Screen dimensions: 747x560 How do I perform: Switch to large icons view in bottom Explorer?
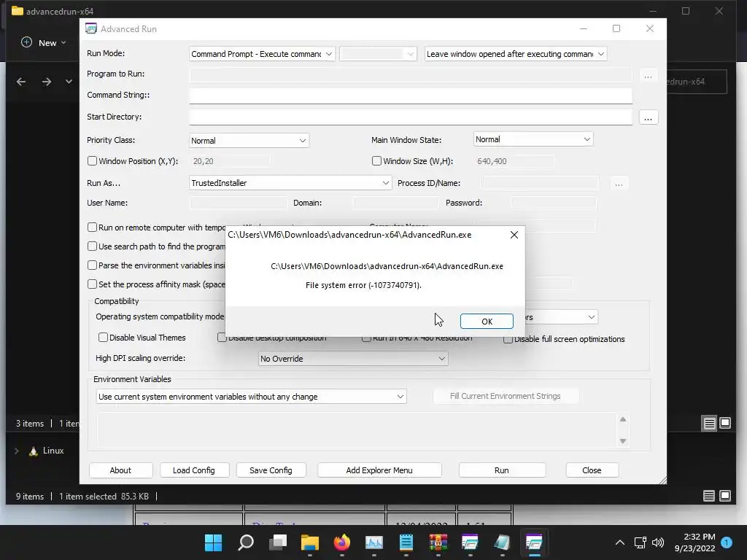[725, 496]
